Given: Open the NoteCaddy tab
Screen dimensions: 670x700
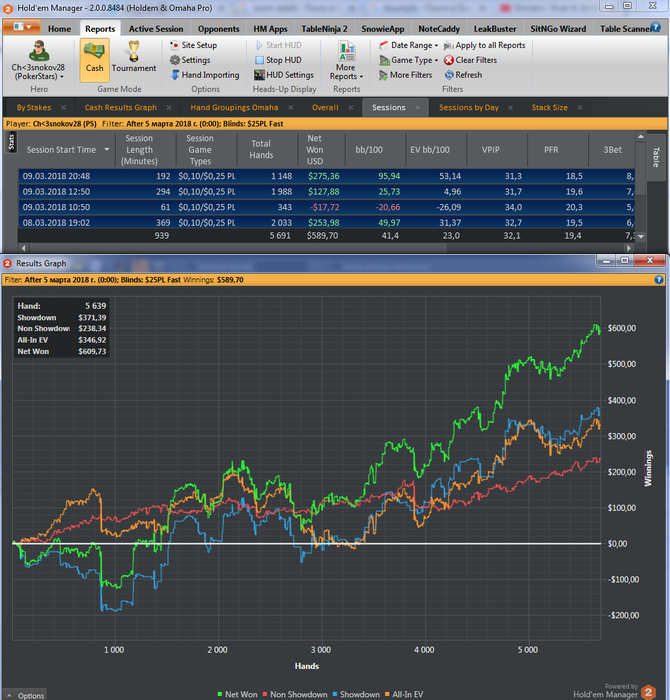Looking at the screenshot, I should (x=439, y=29).
